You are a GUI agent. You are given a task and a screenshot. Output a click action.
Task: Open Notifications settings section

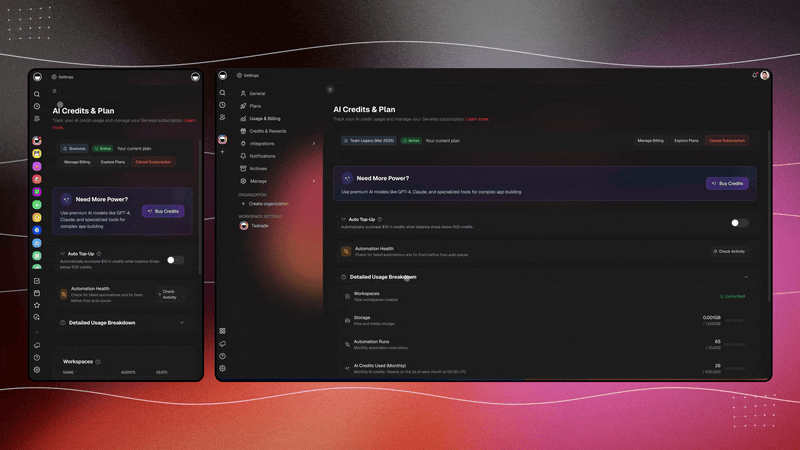coord(262,156)
